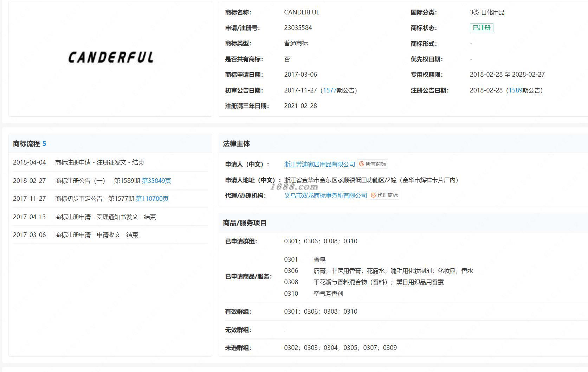This screenshot has height=372, width=588.
Task: Open page link 第110780页
Action: click(152, 199)
